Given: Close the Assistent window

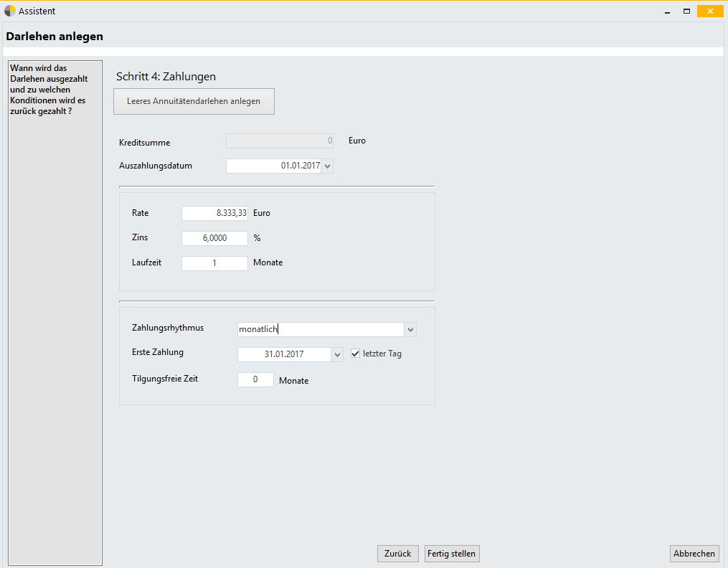Looking at the screenshot, I should (x=710, y=11).
